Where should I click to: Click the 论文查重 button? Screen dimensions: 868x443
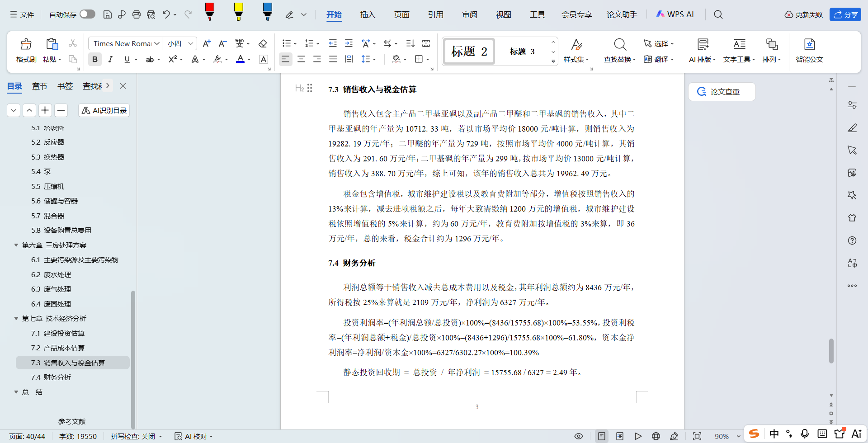(x=722, y=92)
